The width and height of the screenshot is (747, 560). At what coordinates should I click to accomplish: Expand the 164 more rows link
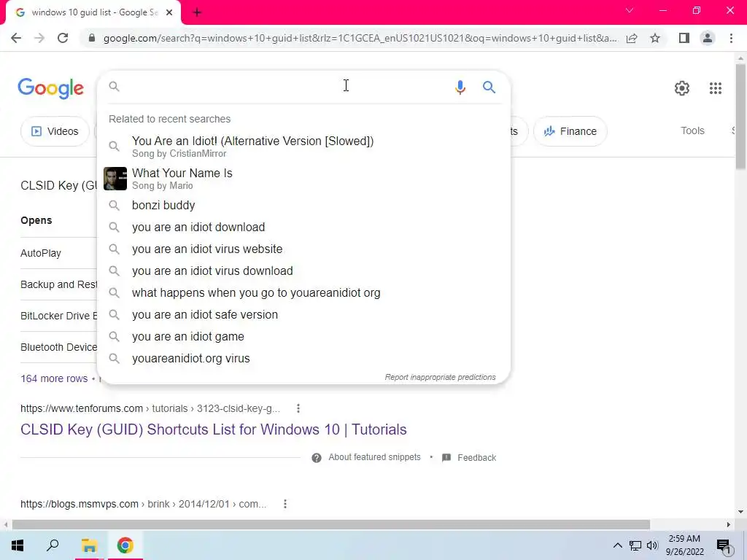(54, 378)
